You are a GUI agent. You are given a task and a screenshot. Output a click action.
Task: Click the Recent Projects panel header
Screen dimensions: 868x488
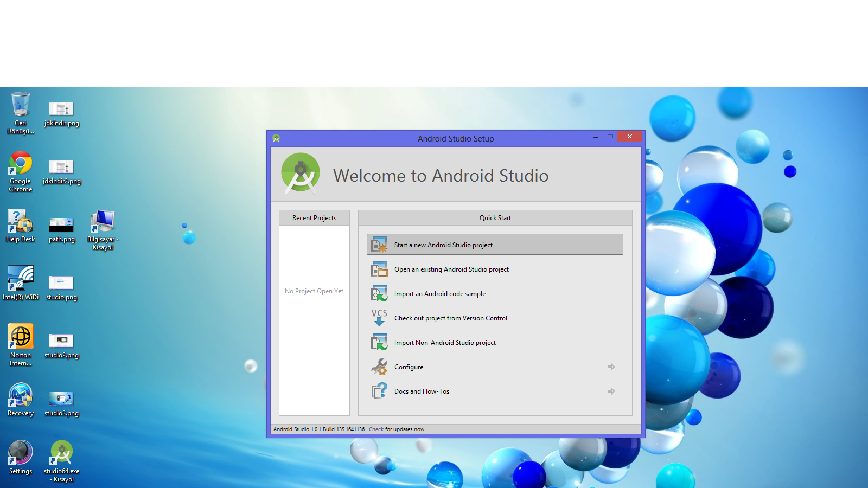(314, 218)
